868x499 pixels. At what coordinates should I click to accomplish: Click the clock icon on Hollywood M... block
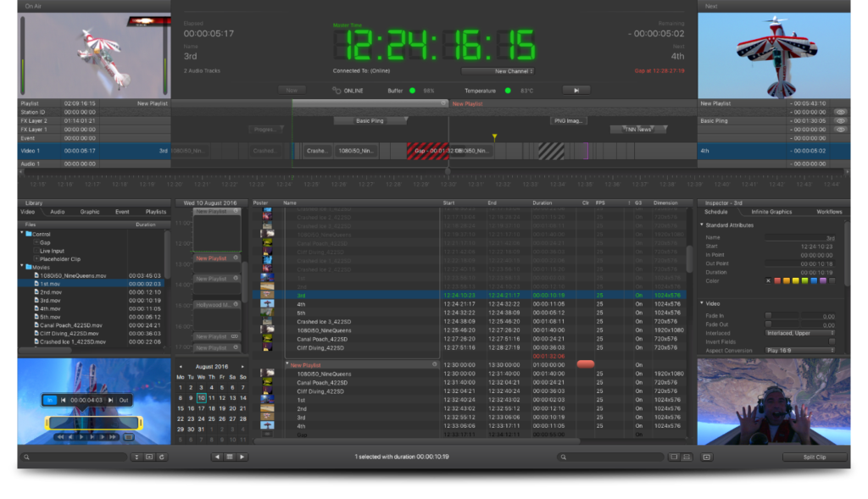point(236,304)
